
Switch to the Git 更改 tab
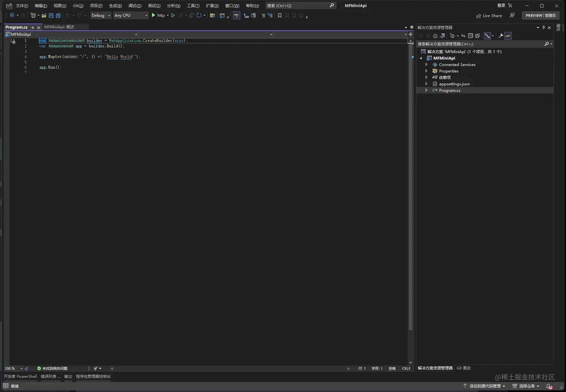tap(463, 368)
